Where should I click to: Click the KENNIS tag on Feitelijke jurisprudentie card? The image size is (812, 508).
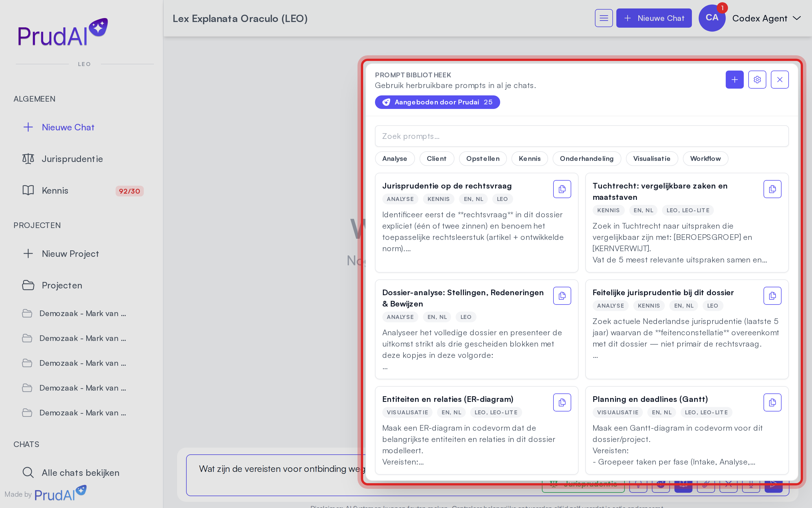[648, 306]
